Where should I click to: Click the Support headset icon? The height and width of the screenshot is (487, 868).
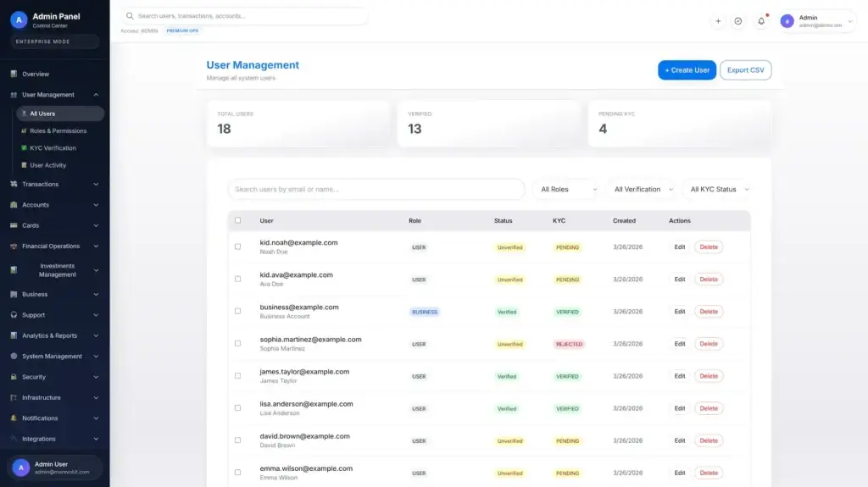(14, 315)
